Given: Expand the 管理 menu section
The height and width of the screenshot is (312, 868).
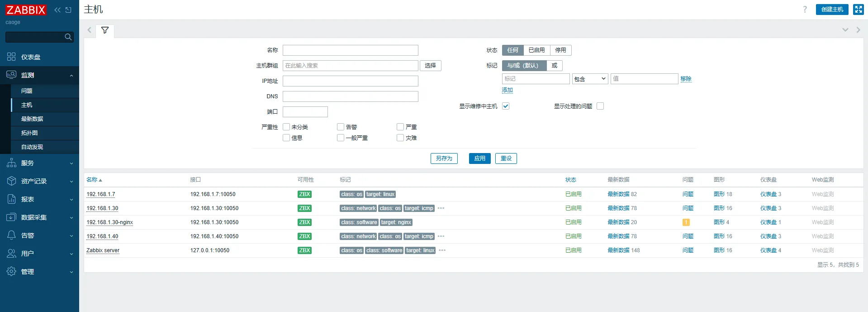Looking at the screenshot, I should click(71, 272).
